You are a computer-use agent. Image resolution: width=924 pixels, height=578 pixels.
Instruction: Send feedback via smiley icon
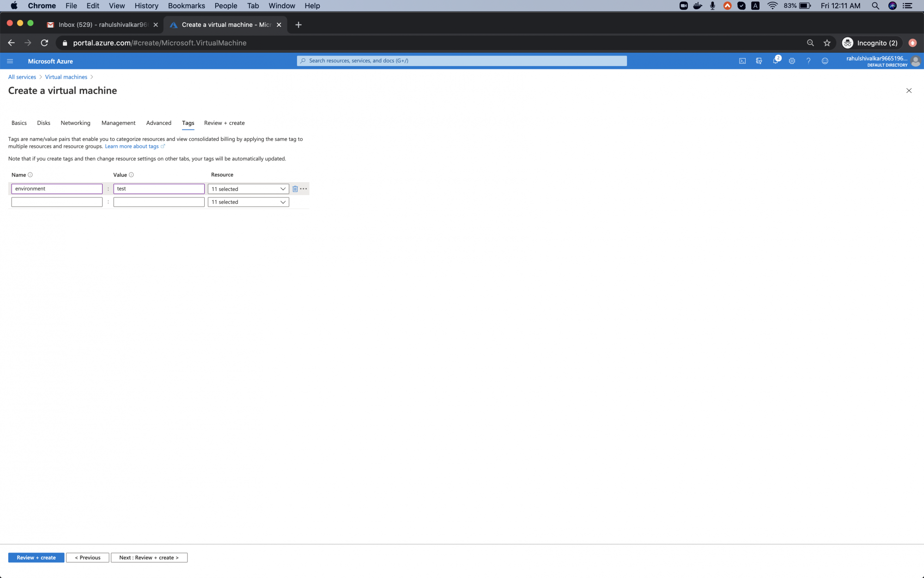(825, 61)
